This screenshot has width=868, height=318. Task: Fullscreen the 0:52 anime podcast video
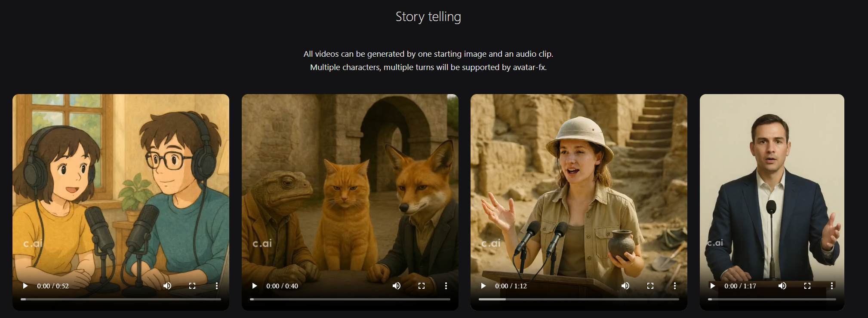point(192,286)
